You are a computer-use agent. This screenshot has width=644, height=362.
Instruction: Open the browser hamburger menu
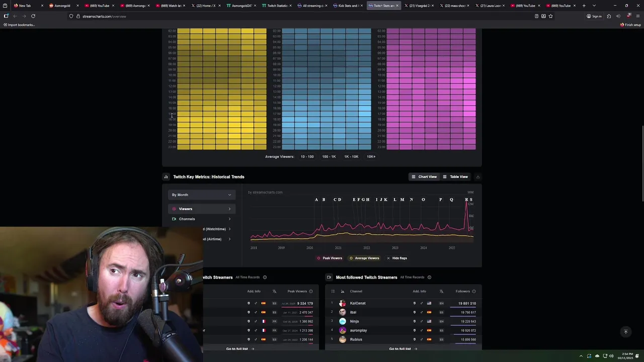(638, 16)
